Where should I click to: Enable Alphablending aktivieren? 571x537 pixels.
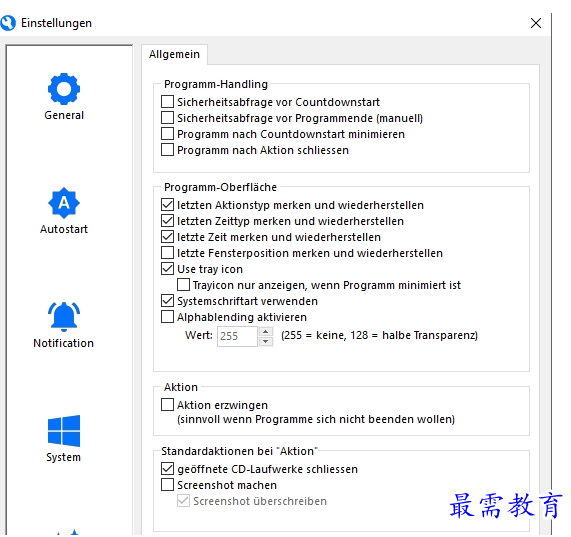(x=167, y=317)
